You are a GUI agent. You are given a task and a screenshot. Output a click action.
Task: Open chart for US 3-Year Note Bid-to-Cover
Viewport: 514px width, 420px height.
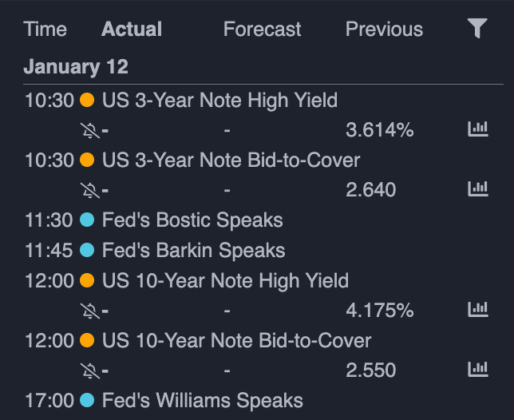[477, 189]
